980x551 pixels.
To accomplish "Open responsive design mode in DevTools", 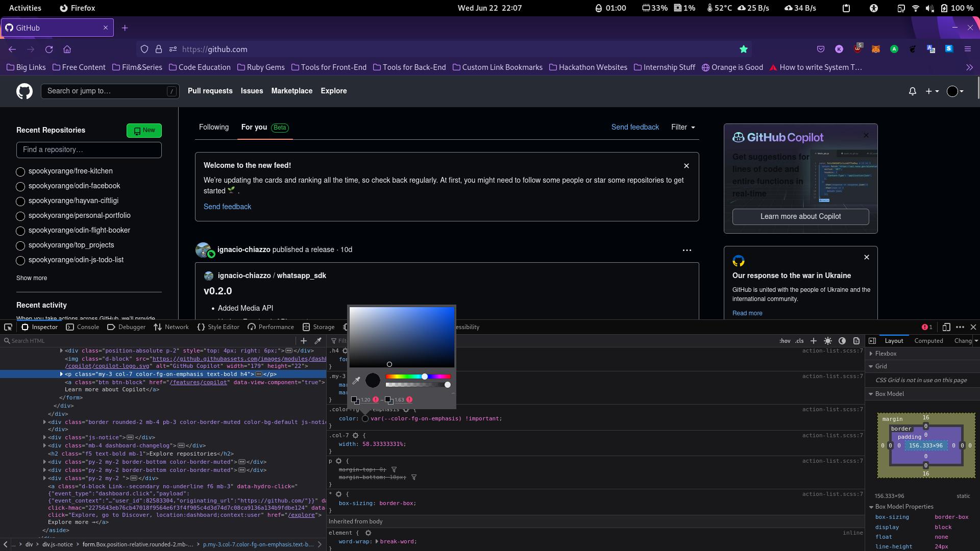I will [947, 327].
